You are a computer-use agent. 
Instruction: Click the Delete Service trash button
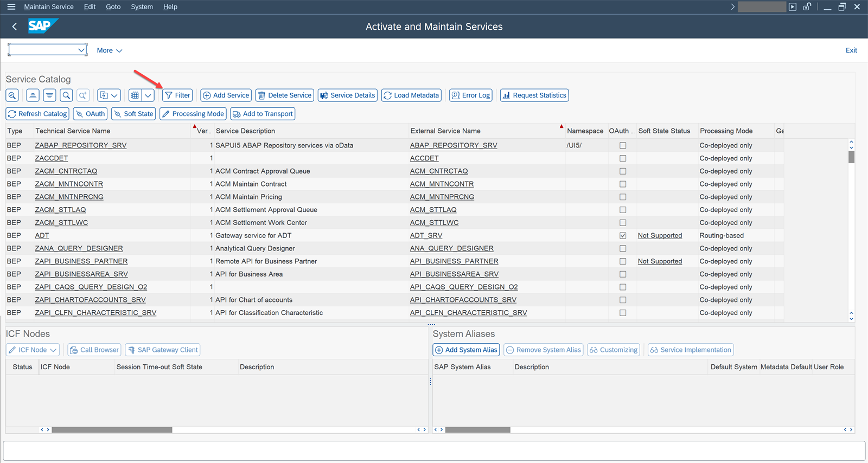(x=285, y=95)
